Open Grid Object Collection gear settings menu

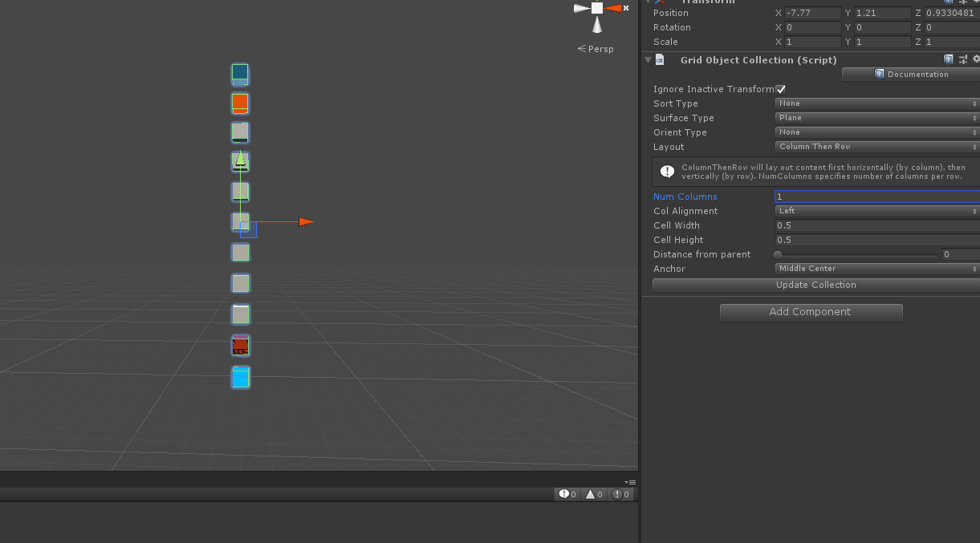click(976, 59)
